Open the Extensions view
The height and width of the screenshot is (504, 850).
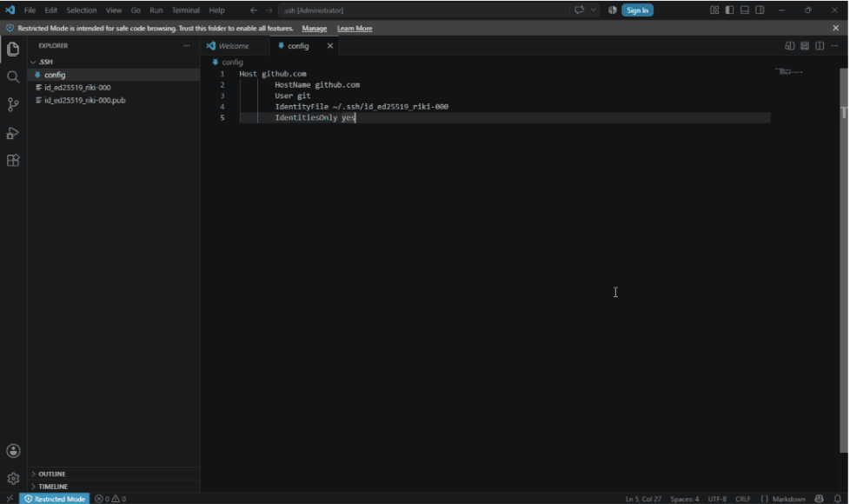coord(13,161)
